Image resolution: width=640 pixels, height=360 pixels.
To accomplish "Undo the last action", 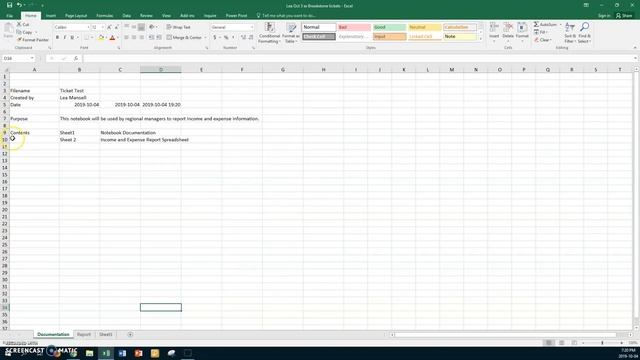I will point(19,5).
